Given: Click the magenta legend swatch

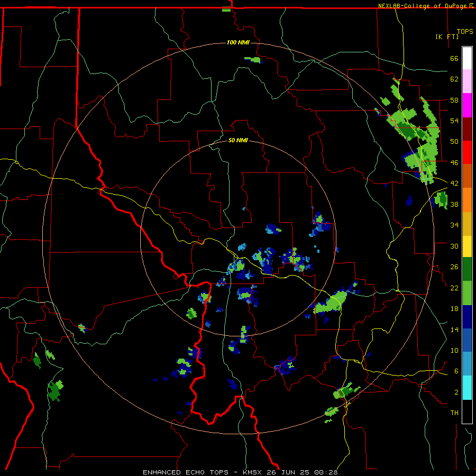Looking at the screenshot, I should click(467, 105).
